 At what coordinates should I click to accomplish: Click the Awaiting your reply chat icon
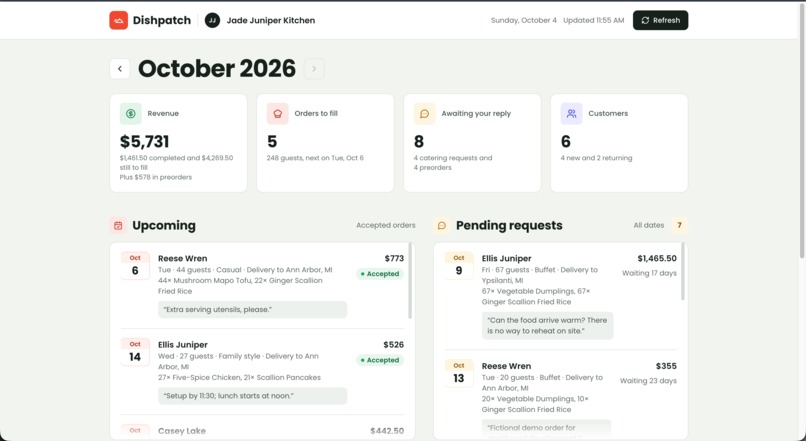coord(425,114)
